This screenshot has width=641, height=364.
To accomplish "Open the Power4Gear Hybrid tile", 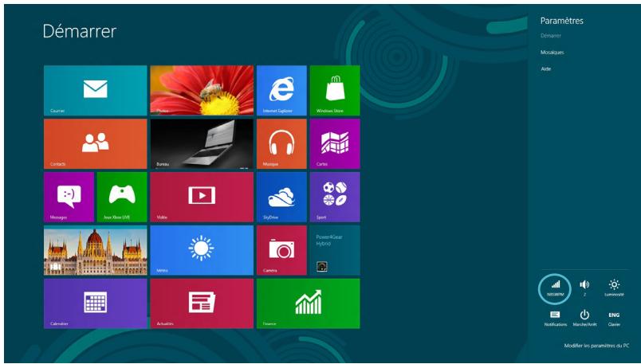I will coord(335,250).
